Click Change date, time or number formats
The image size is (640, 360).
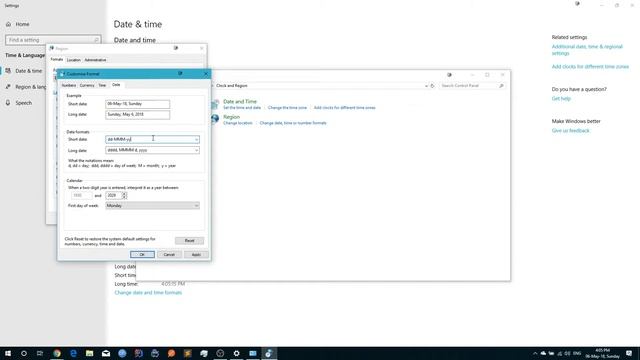pos(293,123)
